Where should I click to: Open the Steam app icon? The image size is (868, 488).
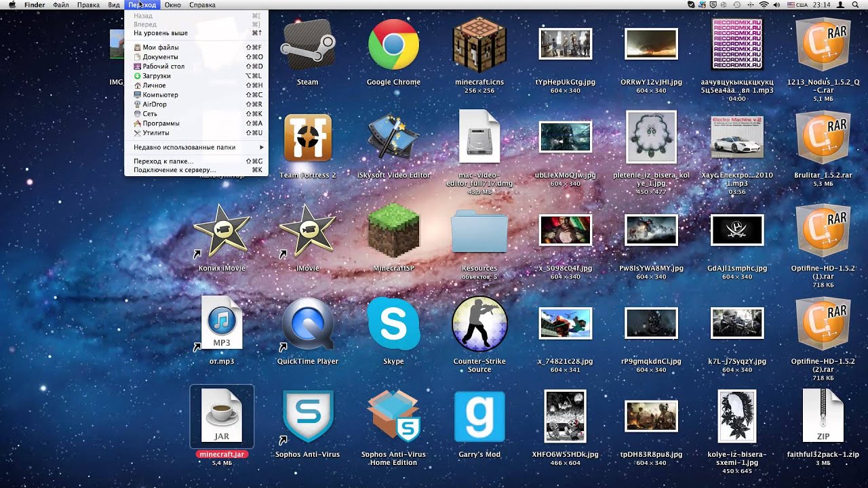(x=307, y=44)
